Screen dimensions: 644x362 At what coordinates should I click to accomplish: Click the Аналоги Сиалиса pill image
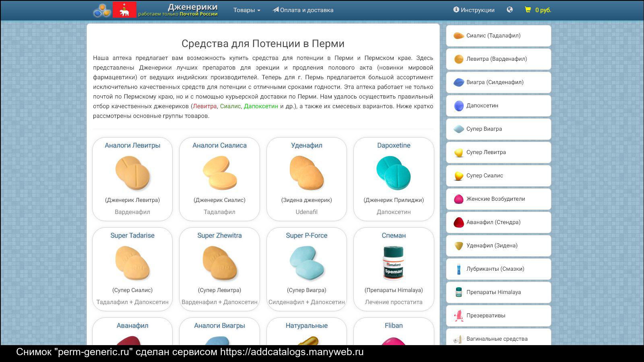click(219, 173)
